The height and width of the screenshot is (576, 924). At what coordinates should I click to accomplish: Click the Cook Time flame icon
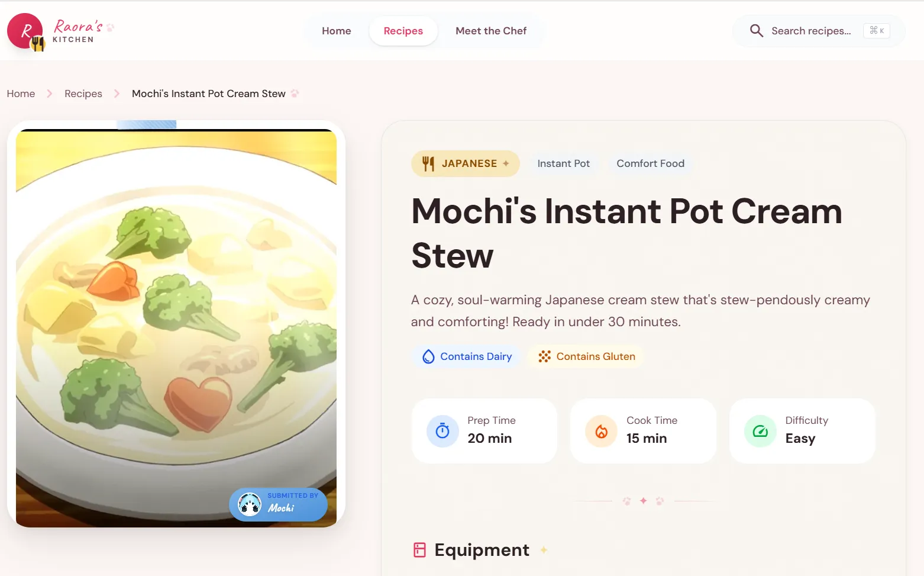click(601, 431)
